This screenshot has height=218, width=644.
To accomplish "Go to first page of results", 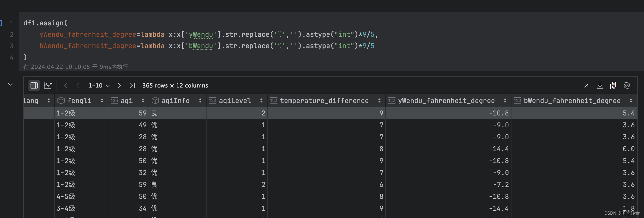I will (x=65, y=85).
